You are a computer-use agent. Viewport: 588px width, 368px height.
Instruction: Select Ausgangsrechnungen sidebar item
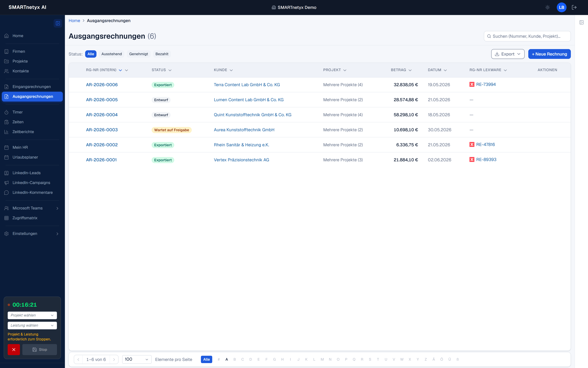[x=32, y=96]
